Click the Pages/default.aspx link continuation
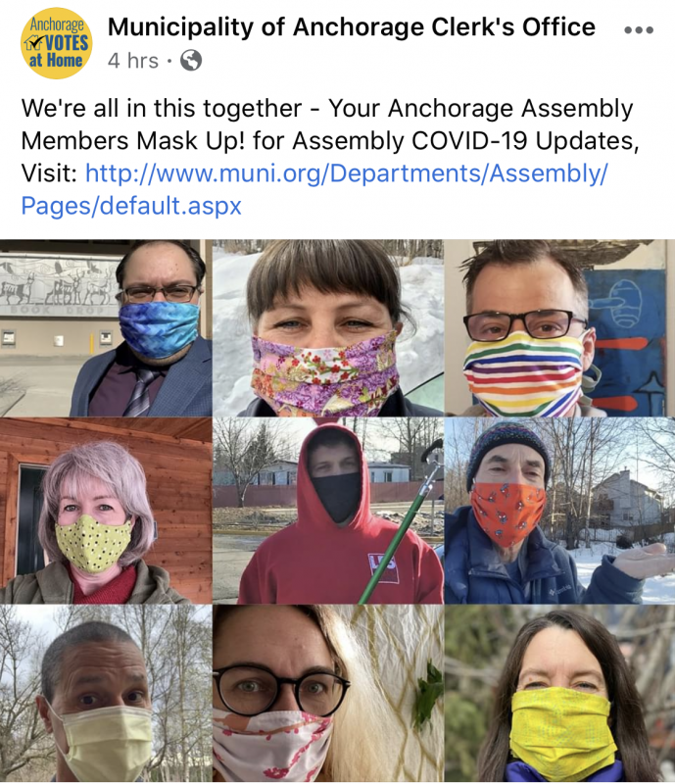 [x=131, y=206]
